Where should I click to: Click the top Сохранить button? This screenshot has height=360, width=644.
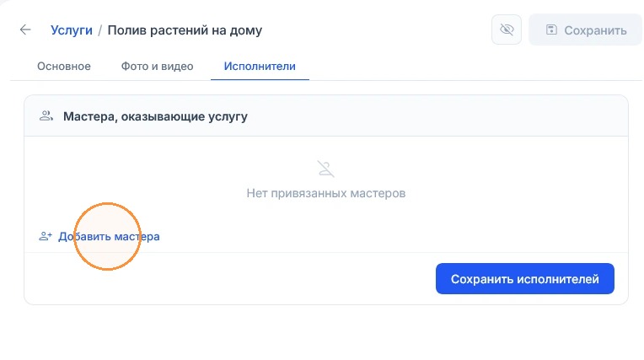585,30
